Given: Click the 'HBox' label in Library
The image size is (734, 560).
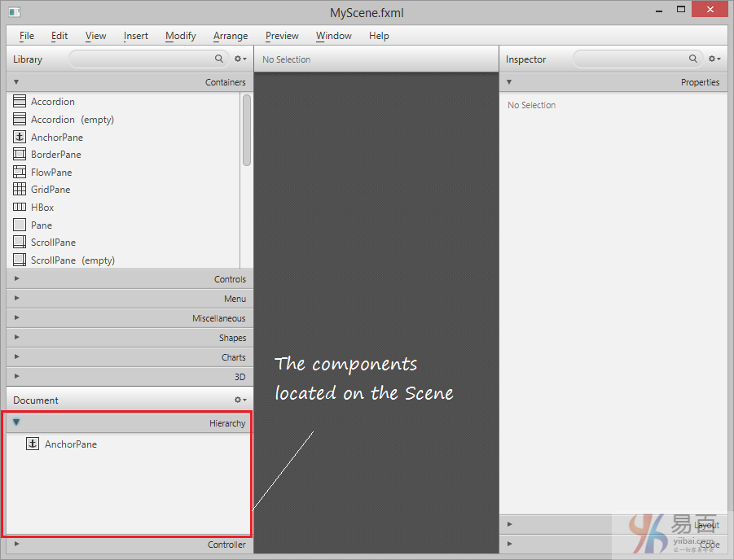Looking at the screenshot, I should pyautogui.click(x=42, y=208).
